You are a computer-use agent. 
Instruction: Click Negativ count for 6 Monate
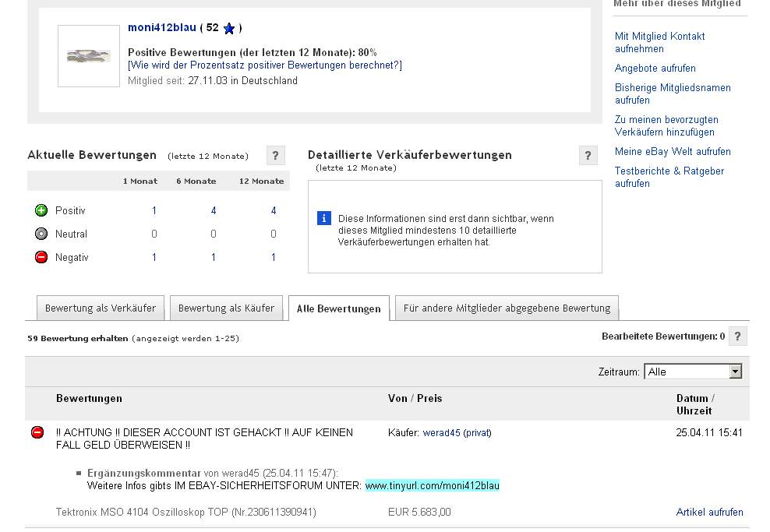(x=214, y=257)
